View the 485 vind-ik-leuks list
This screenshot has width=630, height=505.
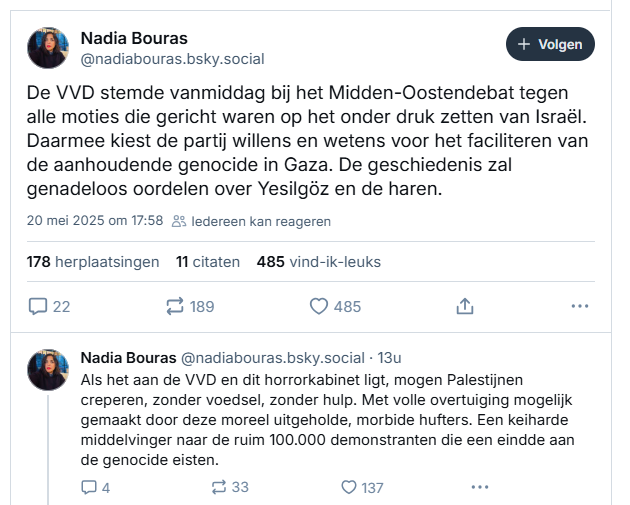tap(319, 262)
